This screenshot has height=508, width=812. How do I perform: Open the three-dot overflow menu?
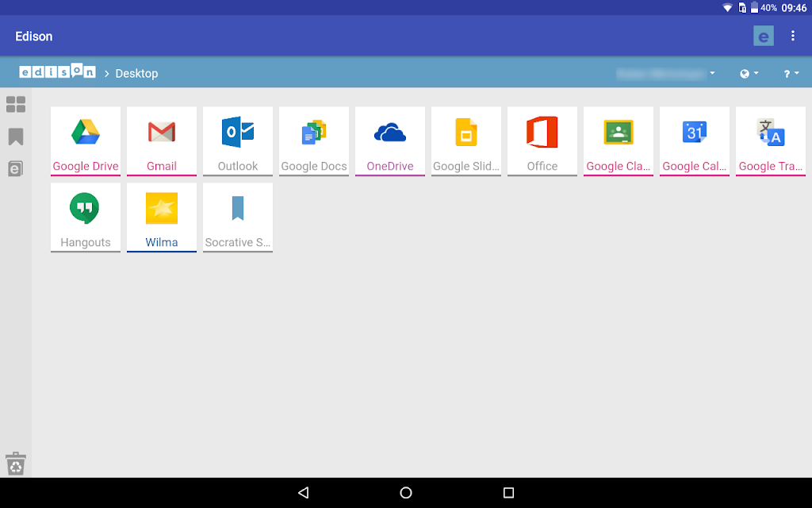(x=793, y=36)
